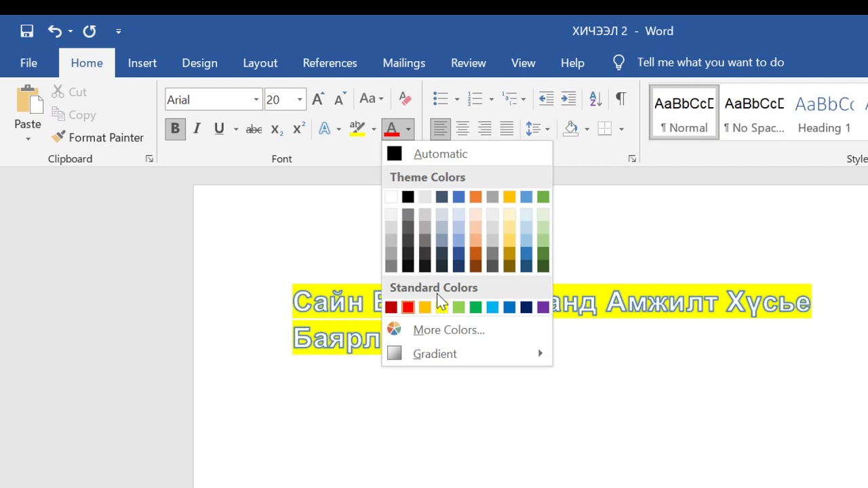This screenshot has height=488, width=868.
Task: Cut the selection with the scissors icon
Action: 70,91
